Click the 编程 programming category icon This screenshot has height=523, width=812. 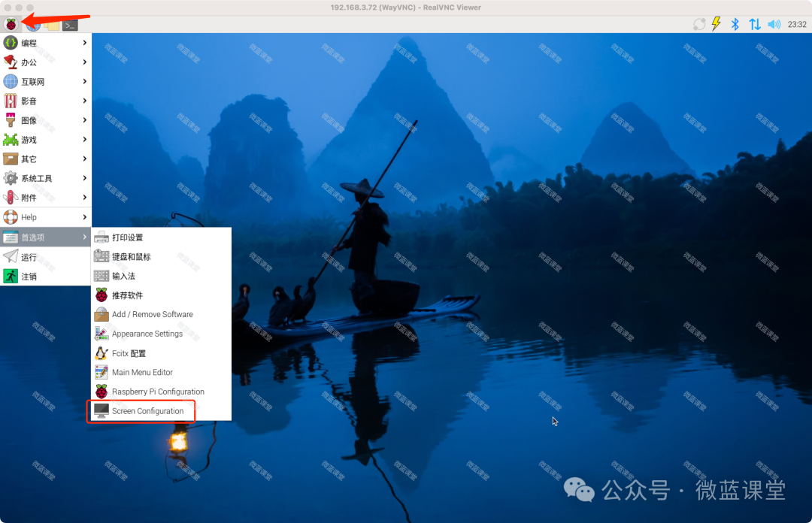11,43
